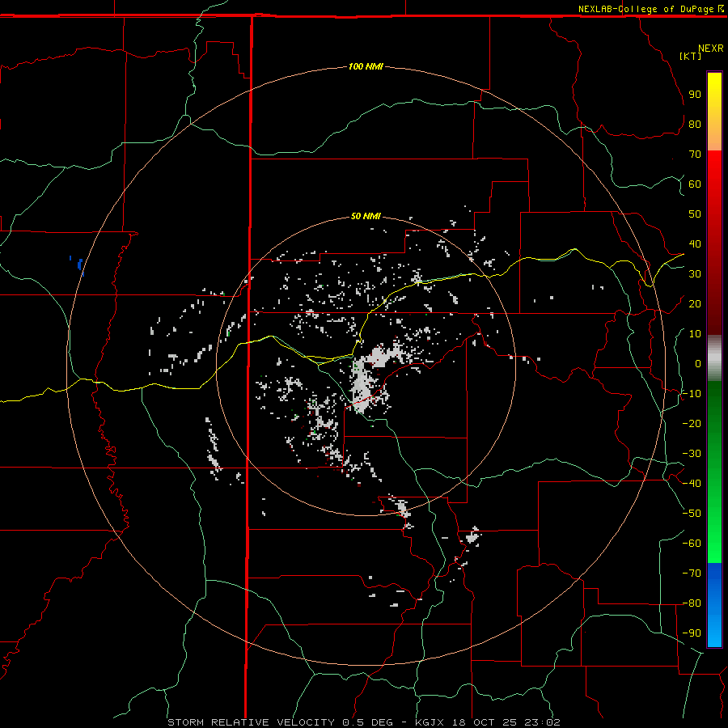The image size is (728, 728).
Task: Click the 18 OCT 25 date in caption
Action: [x=485, y=722]
